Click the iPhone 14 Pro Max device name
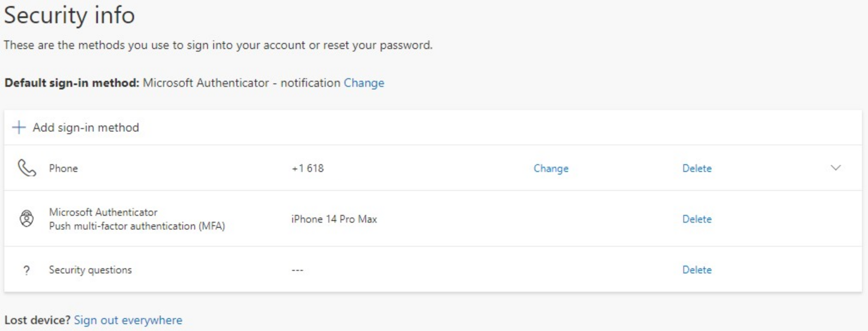The height and width of the screenshot is (331, 868). (x=334, y=219)
